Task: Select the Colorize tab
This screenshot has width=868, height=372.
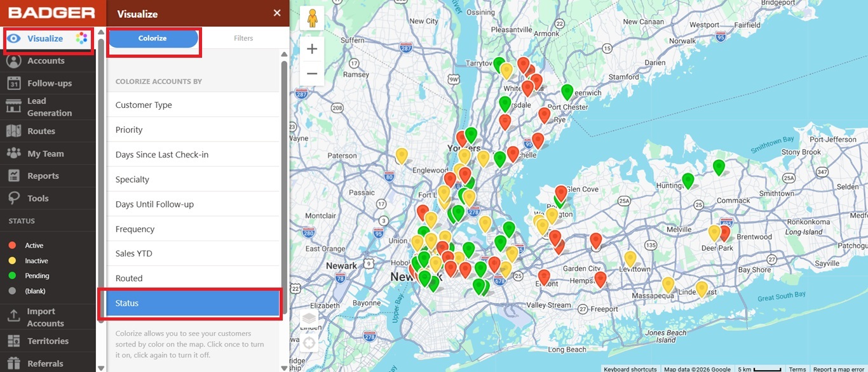Action: 153,39
